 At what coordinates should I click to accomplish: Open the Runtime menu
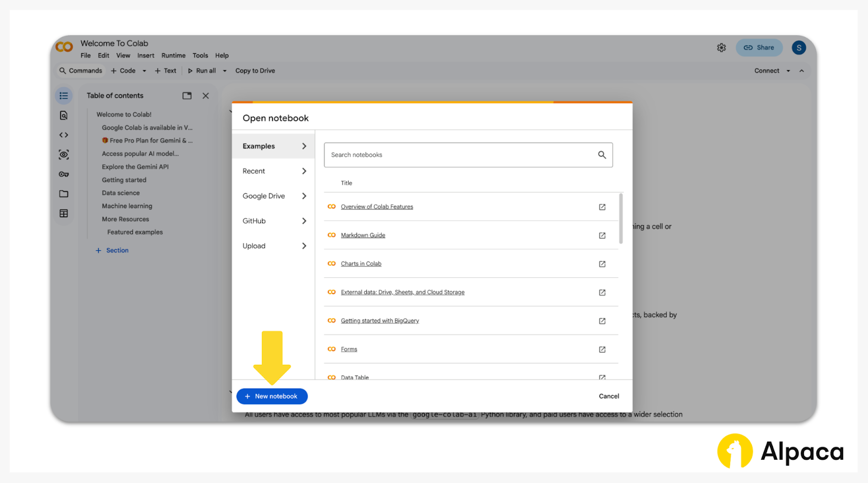coord(173,55)
